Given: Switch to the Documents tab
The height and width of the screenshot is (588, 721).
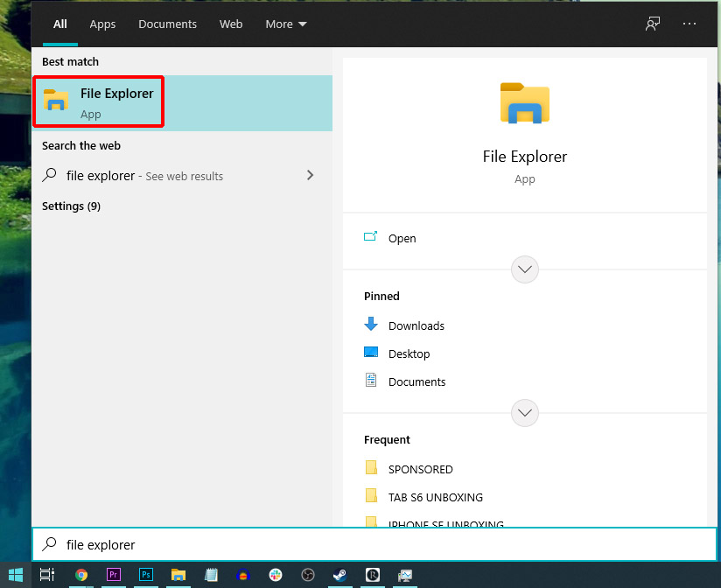Looking at the screenshot, I should 167,24.
